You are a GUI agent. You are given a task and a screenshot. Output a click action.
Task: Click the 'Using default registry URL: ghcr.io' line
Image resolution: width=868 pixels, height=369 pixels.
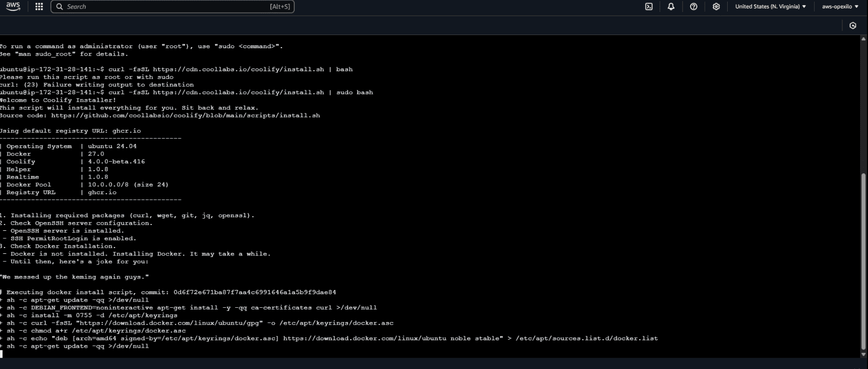click(70, 131)
